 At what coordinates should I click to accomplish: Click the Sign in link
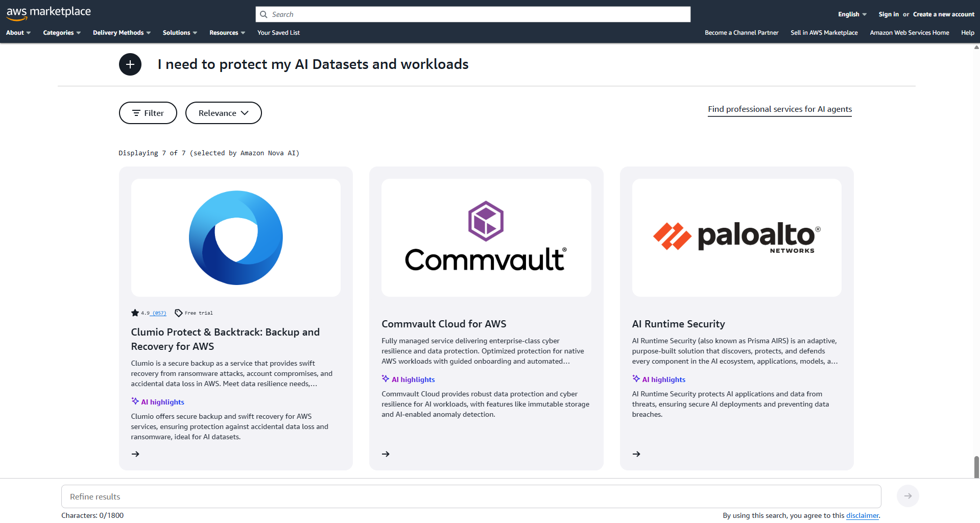pyautogui.click(x=889, y=14)
